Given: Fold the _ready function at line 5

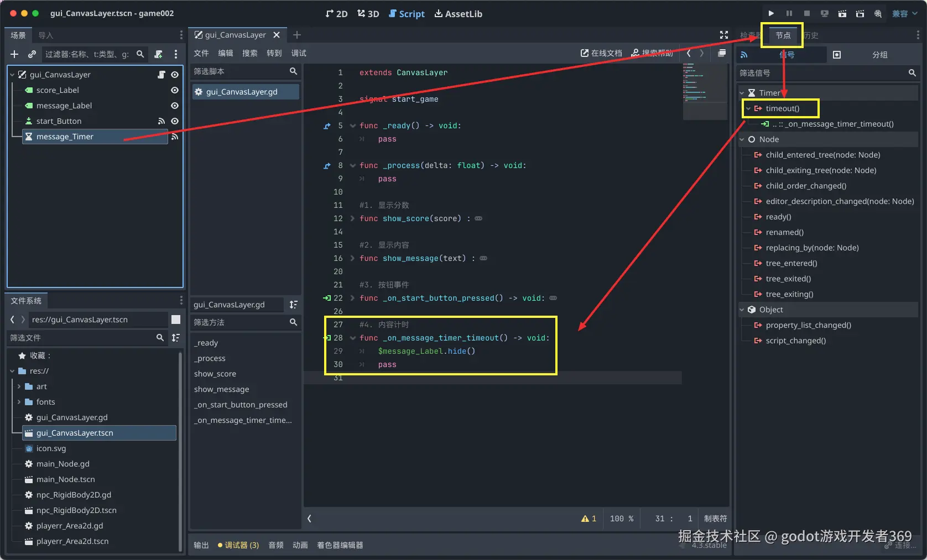Looking at the screenshot, I should point(352,125).
